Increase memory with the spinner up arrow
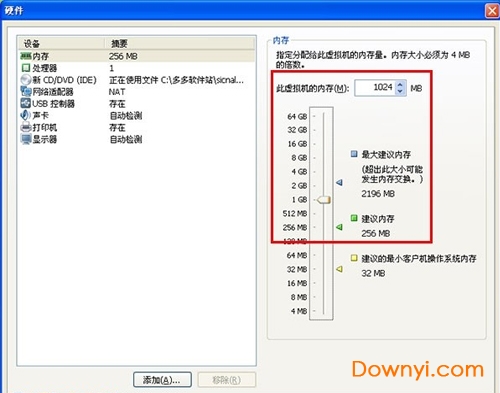 (x=400, y=84)
